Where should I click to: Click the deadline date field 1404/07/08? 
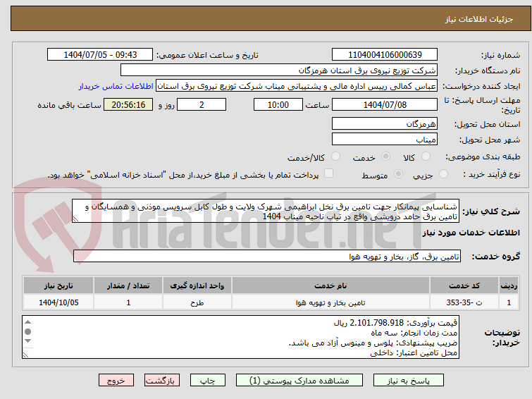click(385, 104)
